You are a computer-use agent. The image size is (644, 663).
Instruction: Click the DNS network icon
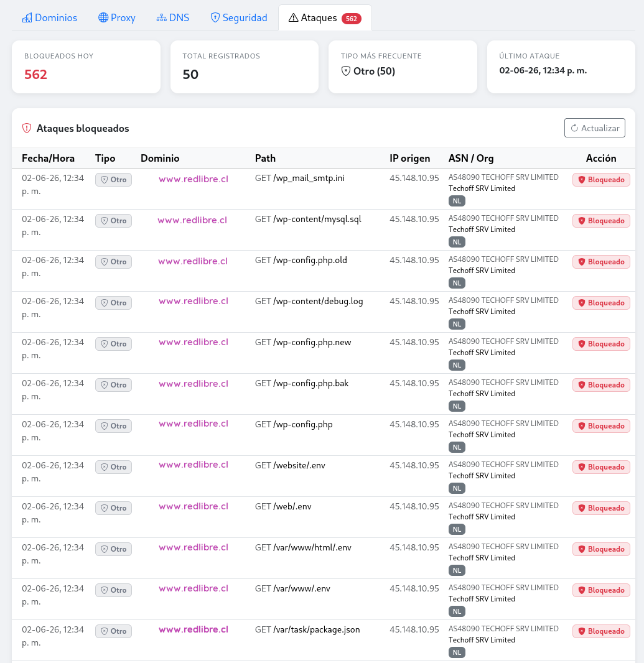click(162, 18)
